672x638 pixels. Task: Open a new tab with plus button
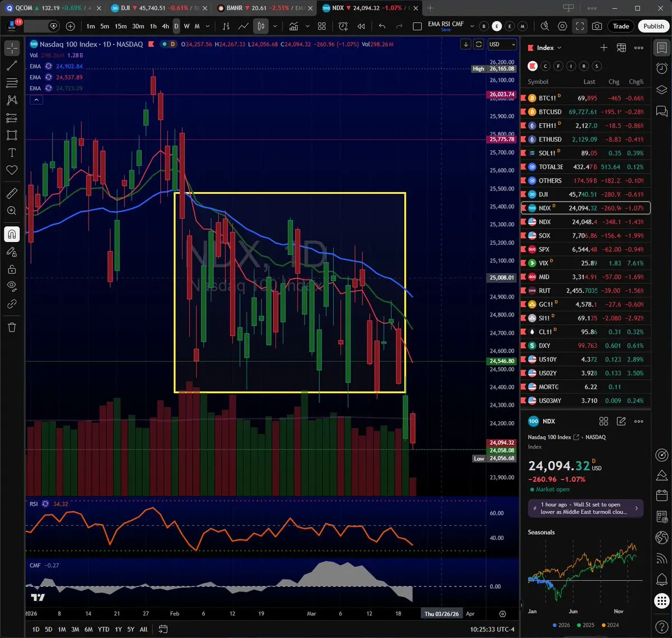tap(430, 8)
